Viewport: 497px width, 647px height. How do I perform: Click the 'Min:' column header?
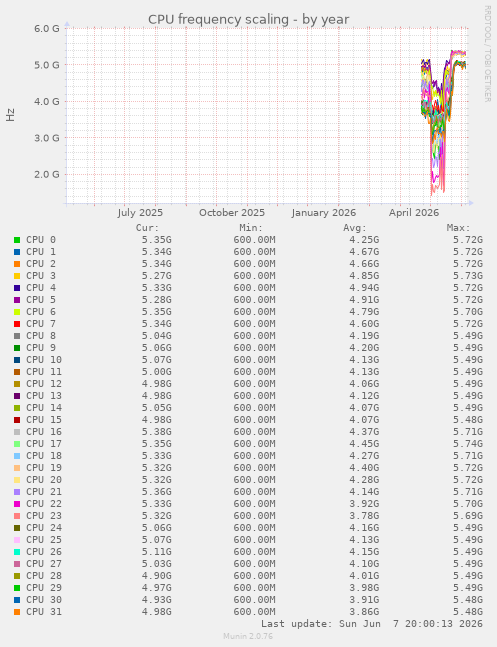tap(251, 228)
